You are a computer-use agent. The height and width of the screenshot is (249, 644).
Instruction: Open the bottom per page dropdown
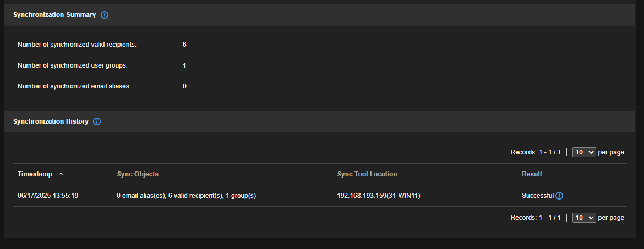[x=584, y=218]
